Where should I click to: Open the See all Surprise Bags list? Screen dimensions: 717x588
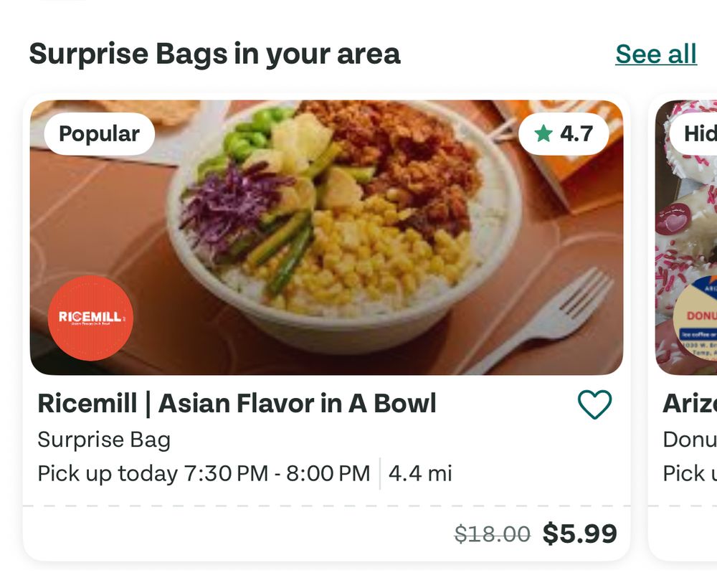[x=655, y=53]
